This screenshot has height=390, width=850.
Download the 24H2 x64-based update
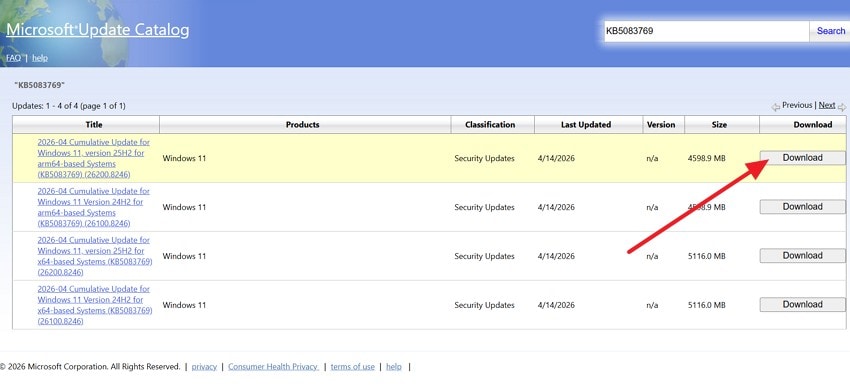coord(802,304)
